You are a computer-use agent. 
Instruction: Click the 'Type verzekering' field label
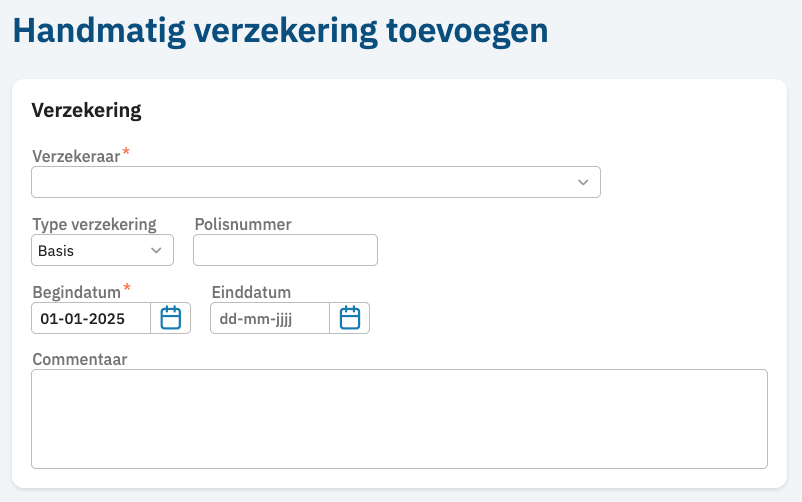point(94,224)
